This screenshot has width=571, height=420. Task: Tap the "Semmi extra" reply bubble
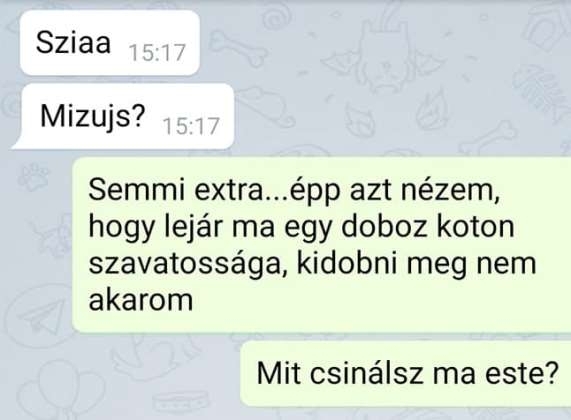(x=322, y=245)
